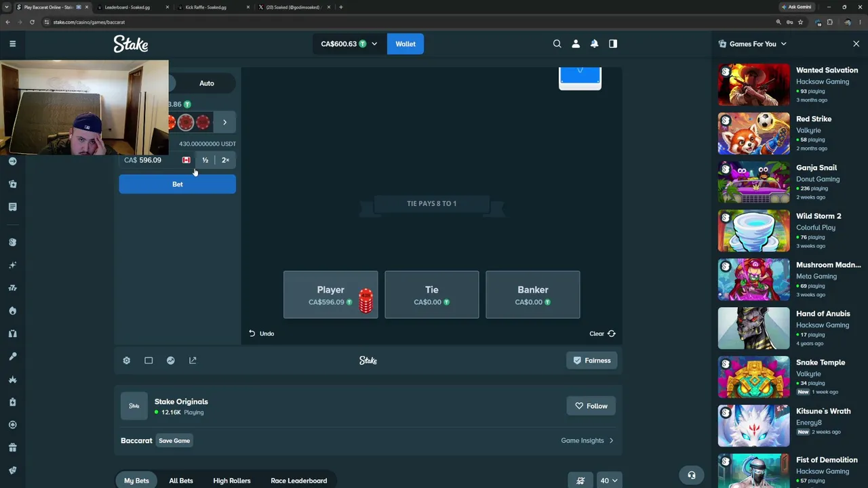This screenshot has width=868, height=488.
Task: Select the Race Leaderboard tab
Action: pos(299,481)
